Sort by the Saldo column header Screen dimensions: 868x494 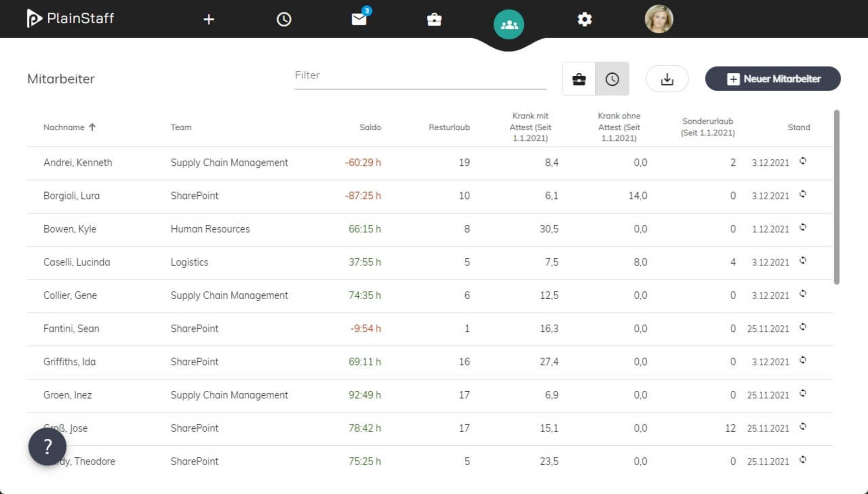(x=370, y=127)
